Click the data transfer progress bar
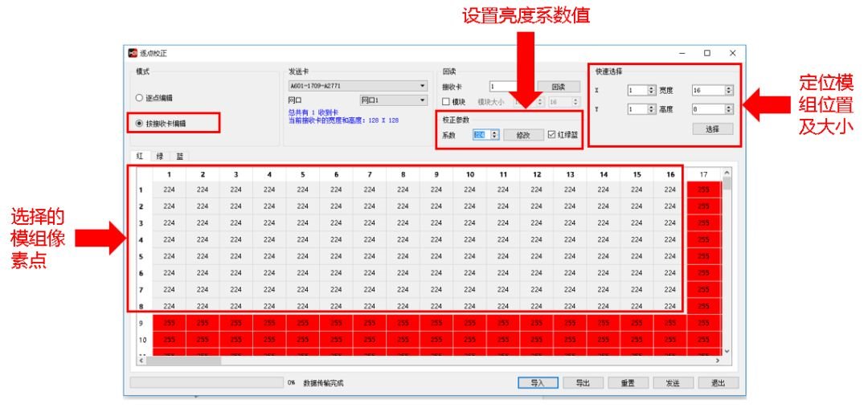 [207, 382]
